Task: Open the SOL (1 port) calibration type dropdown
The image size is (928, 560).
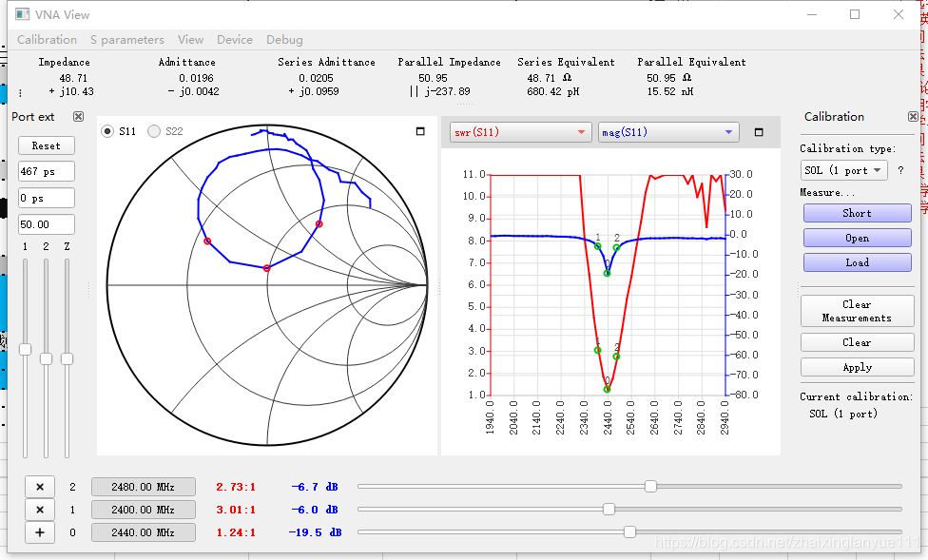Action: coord(844,170)
